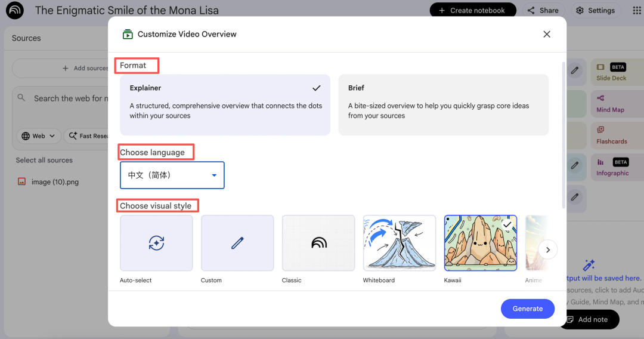The image size is (644, 339).
Task: Open the Settings menu
Action: tap(596, 10)
